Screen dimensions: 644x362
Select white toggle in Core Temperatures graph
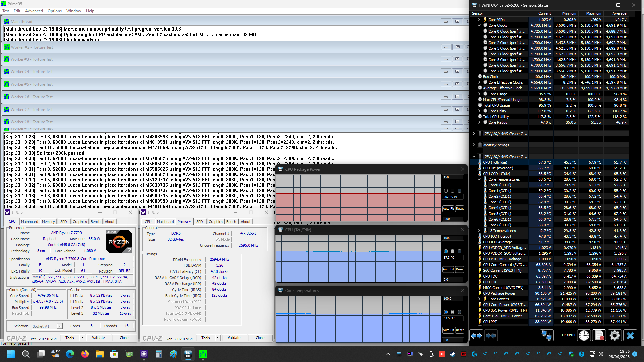point(452,312)
